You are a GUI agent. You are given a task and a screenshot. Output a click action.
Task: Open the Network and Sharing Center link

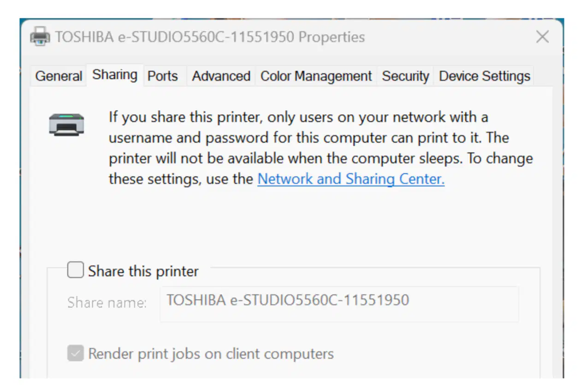pos(351,179)
